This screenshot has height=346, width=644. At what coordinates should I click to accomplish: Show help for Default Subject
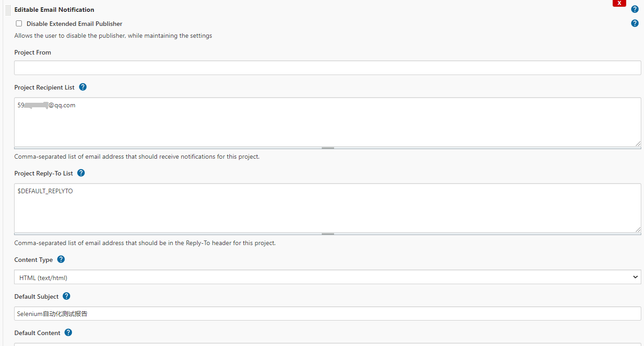point(66,296)
